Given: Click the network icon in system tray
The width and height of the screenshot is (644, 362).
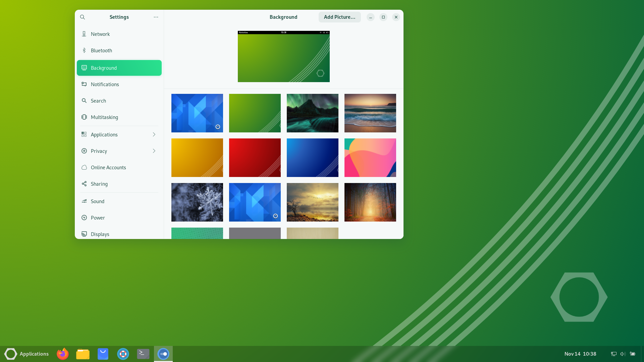Looking at the screenshot, I should point(613,354).
